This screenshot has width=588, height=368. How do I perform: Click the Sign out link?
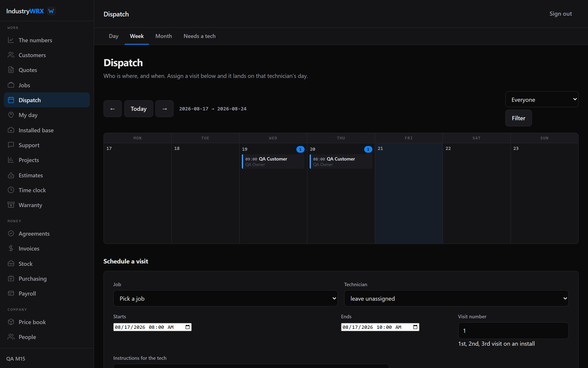click(x=561, y=14)
